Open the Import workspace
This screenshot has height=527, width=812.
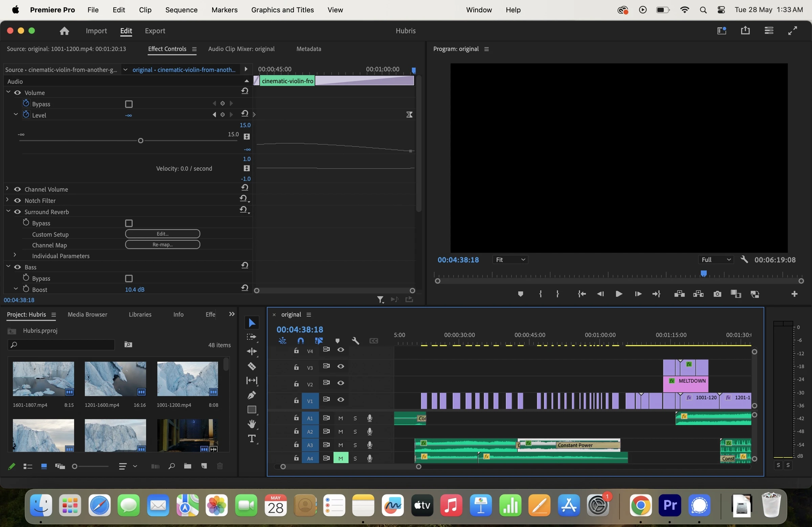click(x=96, y=31)
